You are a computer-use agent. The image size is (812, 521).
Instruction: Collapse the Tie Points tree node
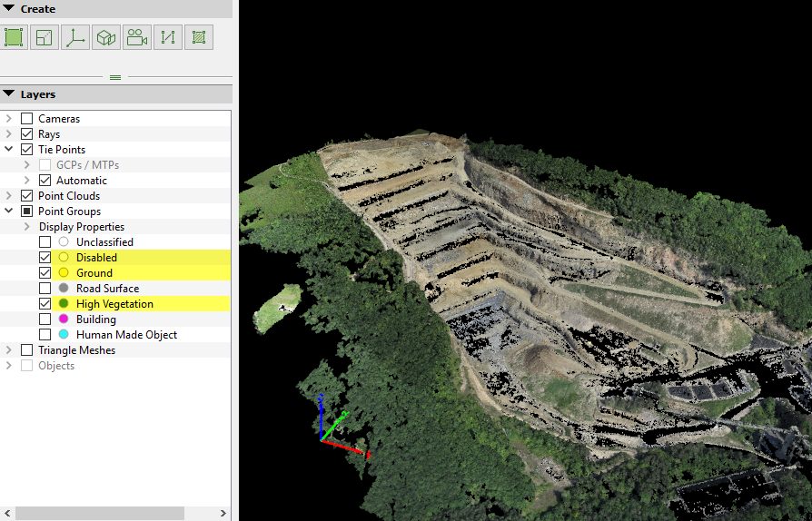coord(9,150)
